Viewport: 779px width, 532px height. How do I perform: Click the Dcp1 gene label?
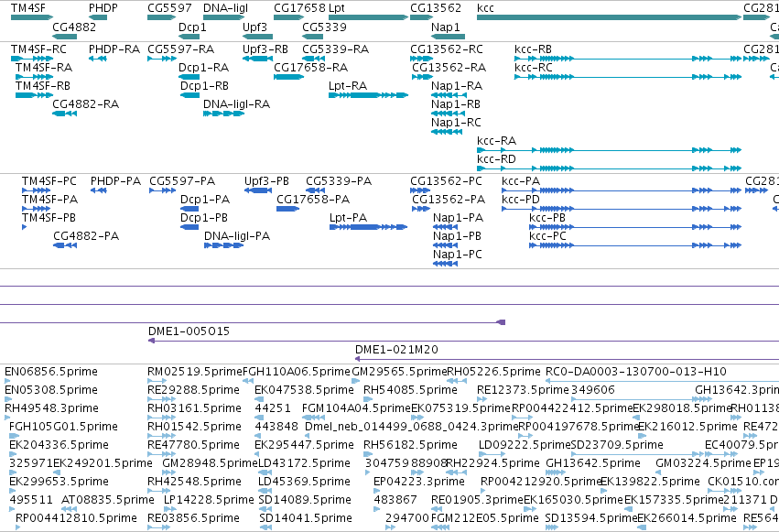point(192,27)
